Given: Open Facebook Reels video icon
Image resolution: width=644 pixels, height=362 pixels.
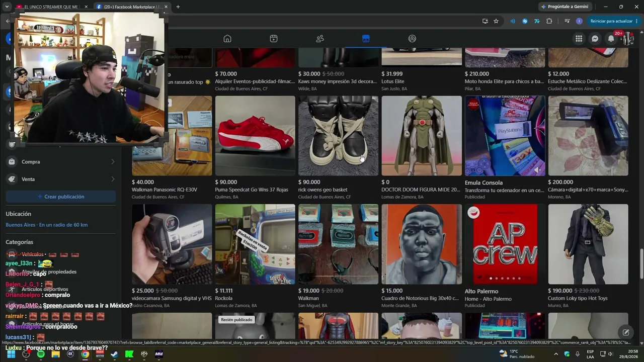Looking at the screenshot, I should pos(274,39).
